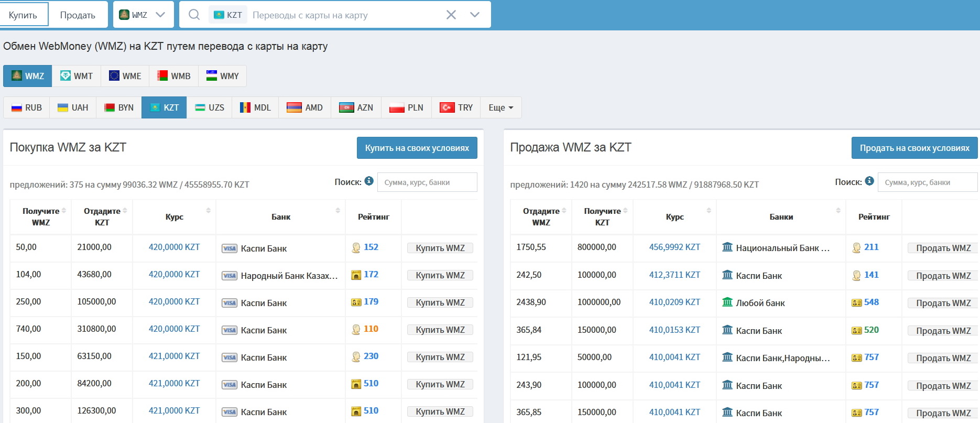This screenshot has width=980, height=423.
Task: Choose BYN fiat currency
Action: [x=119, y=107]
